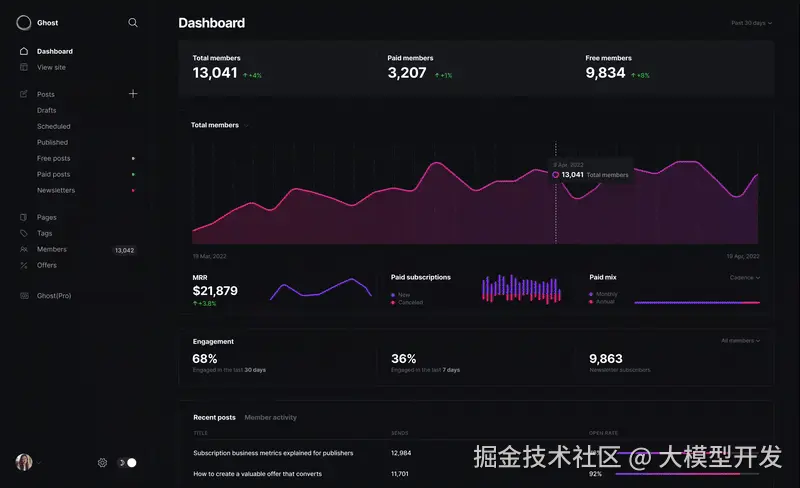This screenshot has height=488, width=800.
Task: Click the 9,863 newsletter subscribers figure
Action: [606, 359]
